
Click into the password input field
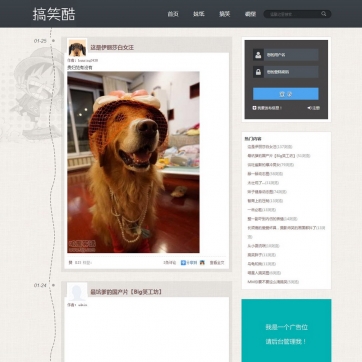pyautogui.click(x=291, y=72)
